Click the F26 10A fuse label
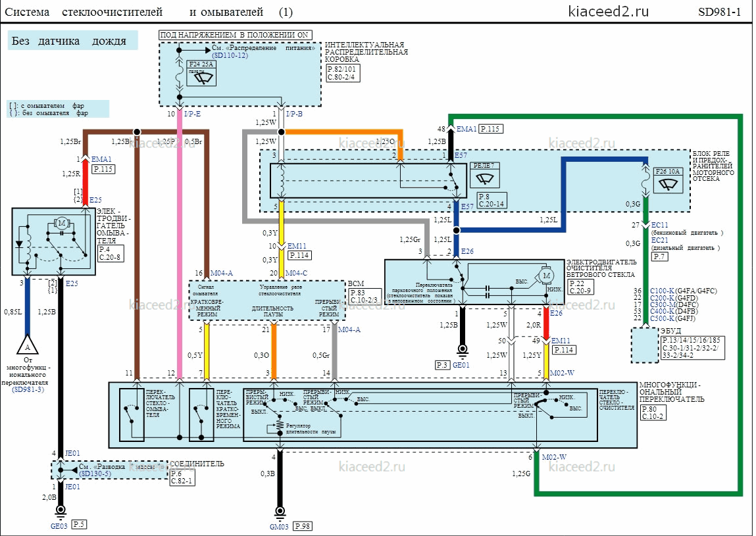This screenshot has width=756, height=536. click(668, 172)
